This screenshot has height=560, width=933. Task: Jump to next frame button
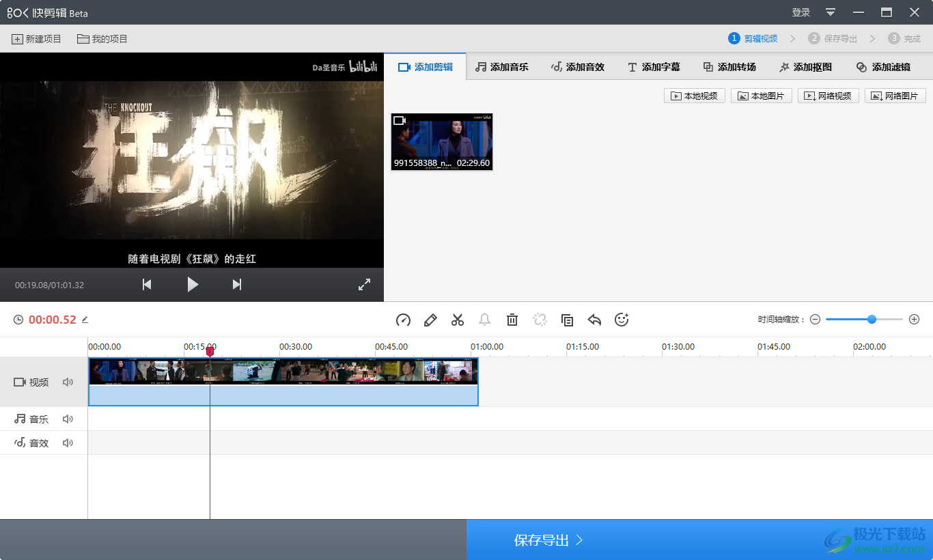237,285
